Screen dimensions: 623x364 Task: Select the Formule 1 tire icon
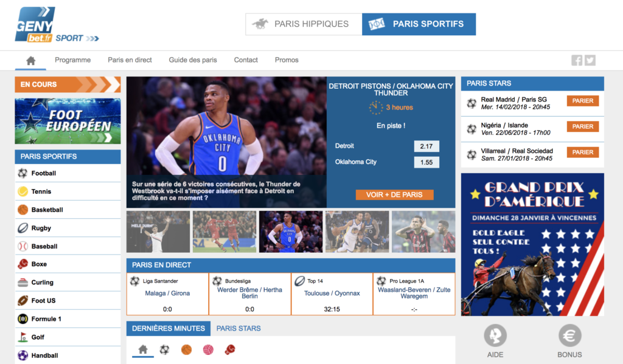pos(23,319)
